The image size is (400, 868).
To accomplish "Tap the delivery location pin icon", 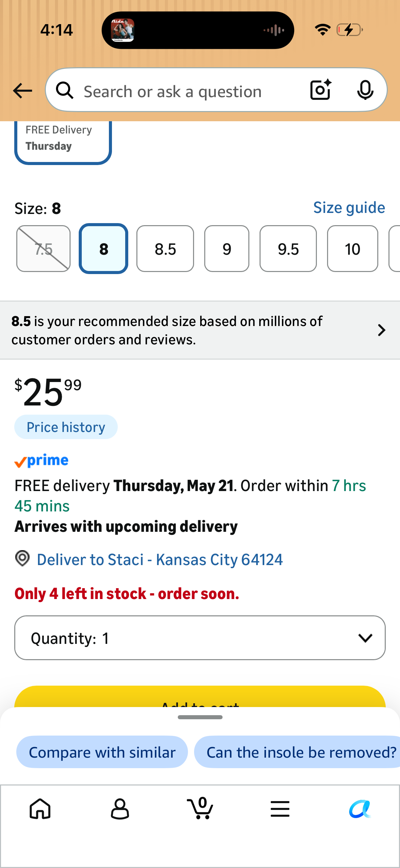I will (22, 559).
